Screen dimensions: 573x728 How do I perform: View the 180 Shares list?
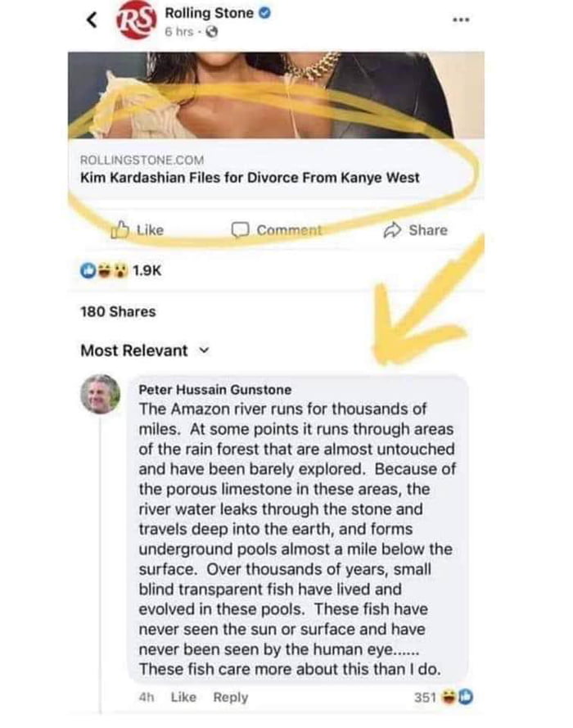pyautogui.click(x=117, y=311)
